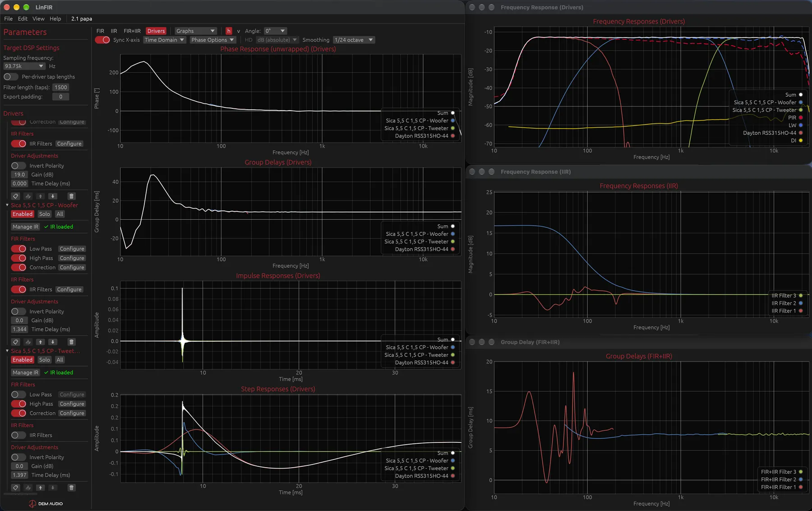812x511 pixels.
Task: Click Woofer Solo button
Action: pyautogui.click(x=44, y=214)
